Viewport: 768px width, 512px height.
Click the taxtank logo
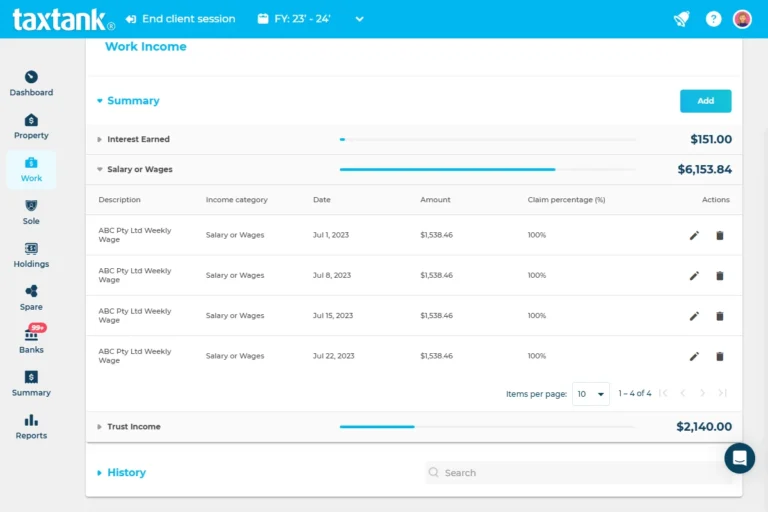pos(63,20)
